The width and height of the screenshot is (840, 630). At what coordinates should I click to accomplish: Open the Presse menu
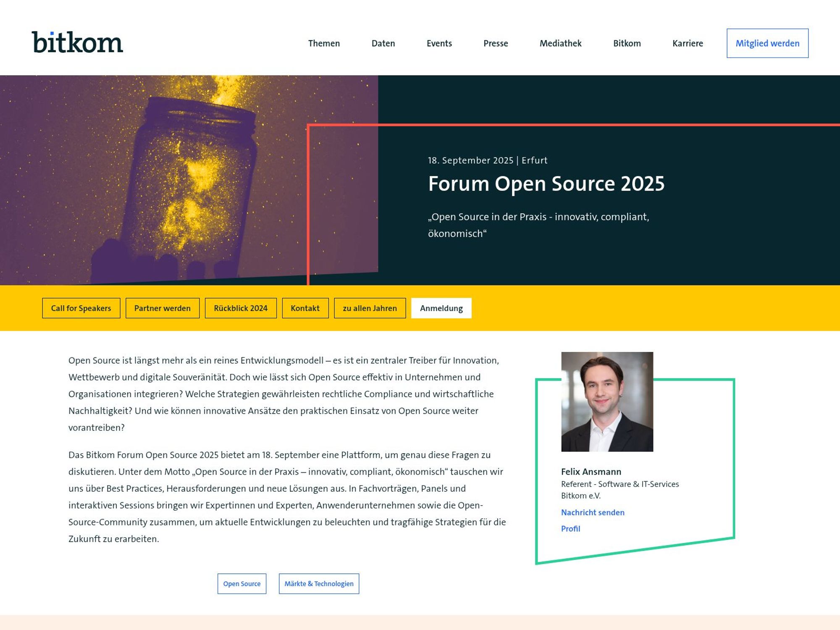496,43
